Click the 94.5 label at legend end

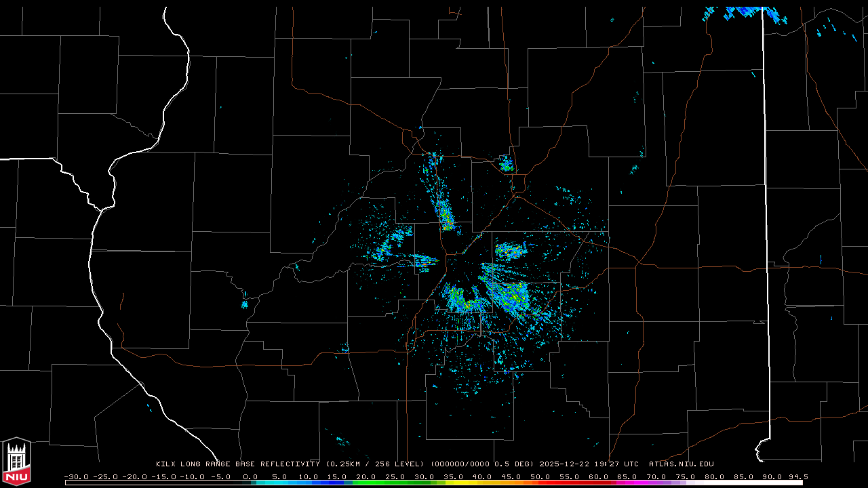[x=797, y=476]
